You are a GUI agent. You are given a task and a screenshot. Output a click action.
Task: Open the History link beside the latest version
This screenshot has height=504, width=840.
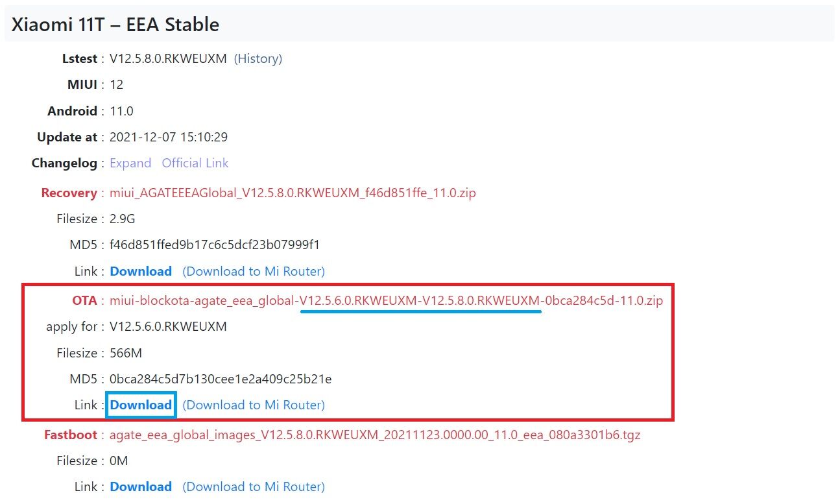258,58
